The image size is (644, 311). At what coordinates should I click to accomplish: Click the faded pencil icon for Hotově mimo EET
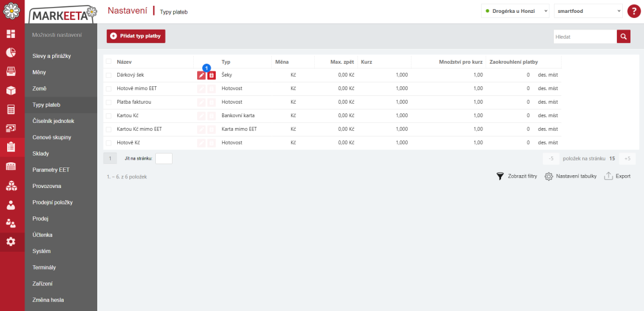click(x=201, y=89)
